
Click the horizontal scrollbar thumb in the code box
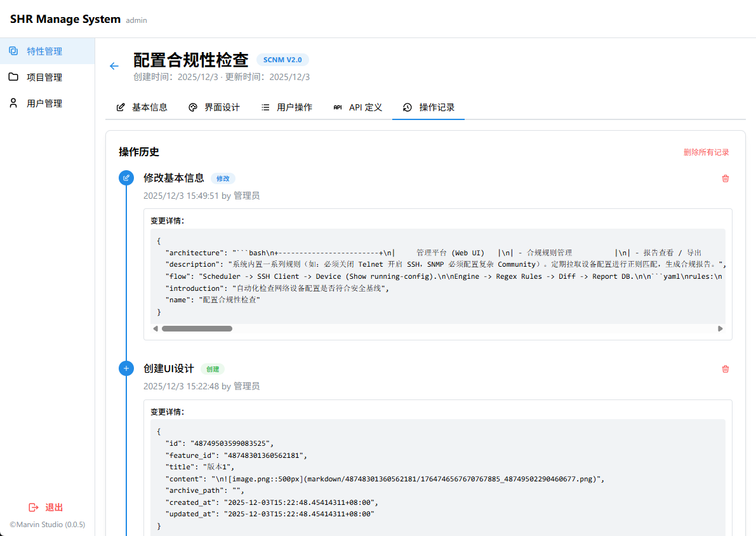click(x=197, y=329)
